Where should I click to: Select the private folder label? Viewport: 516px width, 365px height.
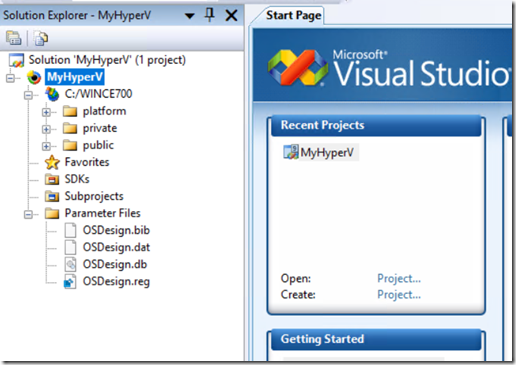click(100, 128)
